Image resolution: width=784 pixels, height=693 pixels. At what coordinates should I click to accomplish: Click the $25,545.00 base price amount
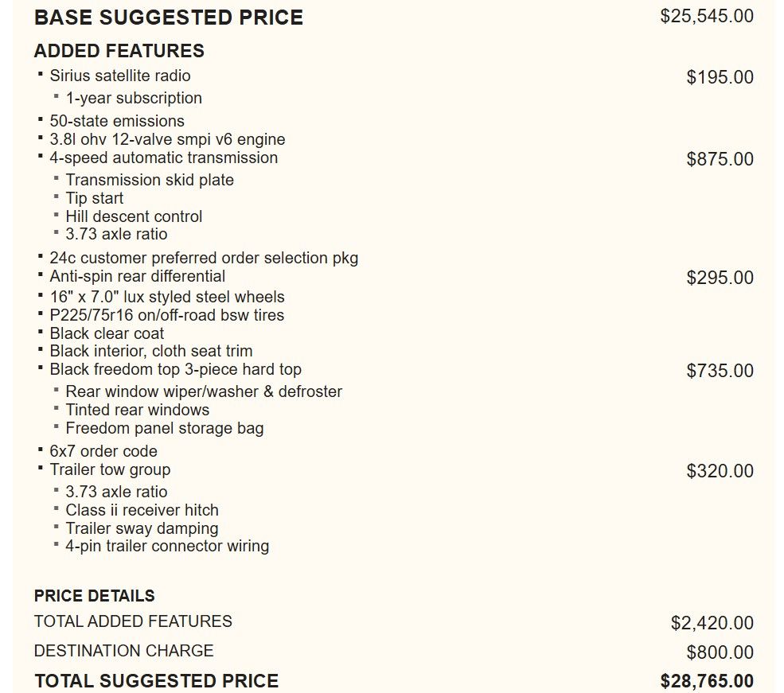pos(707,16)
